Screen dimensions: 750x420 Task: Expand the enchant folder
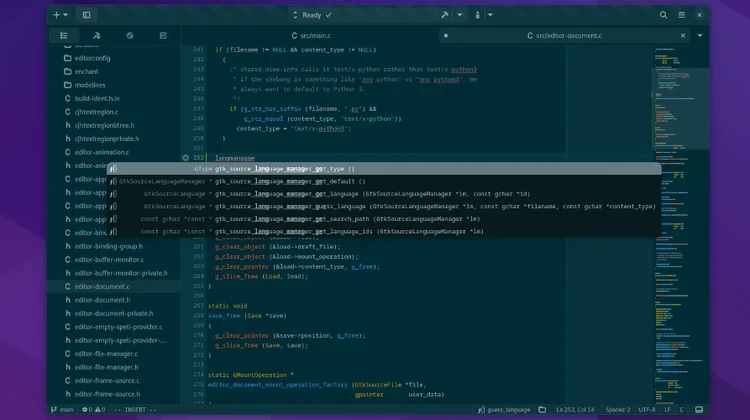tap(86, 71)
